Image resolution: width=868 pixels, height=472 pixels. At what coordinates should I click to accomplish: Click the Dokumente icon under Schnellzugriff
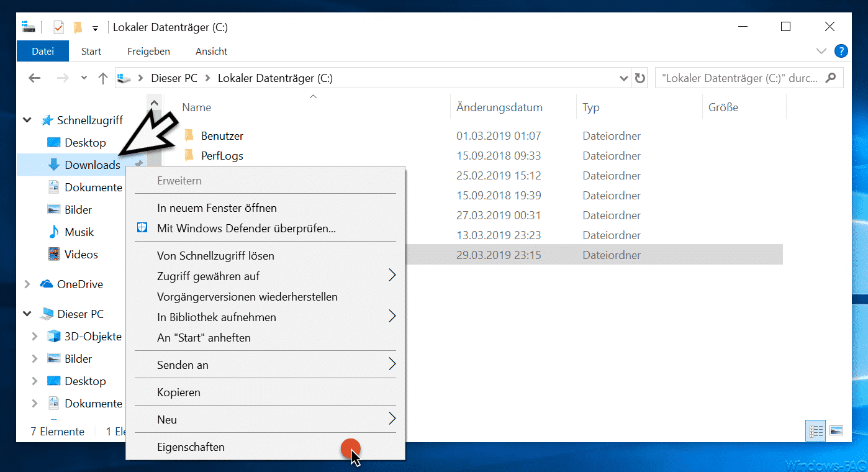coord(54,187)
